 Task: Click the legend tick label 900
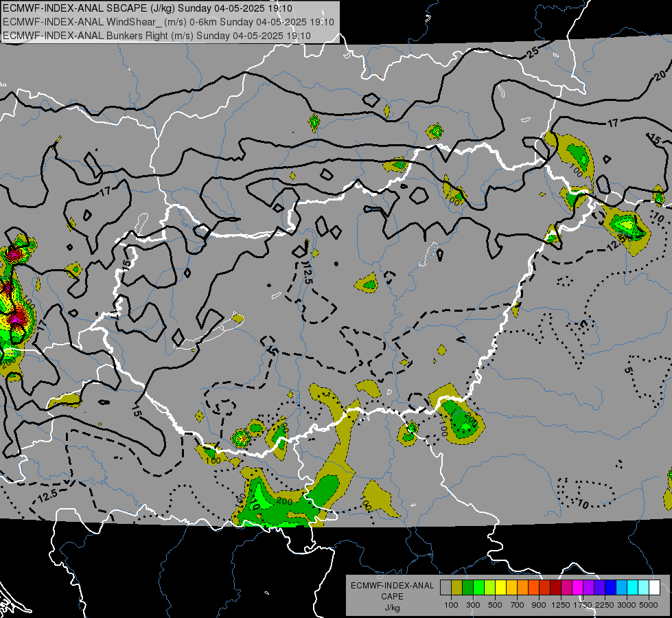(539, 605)
